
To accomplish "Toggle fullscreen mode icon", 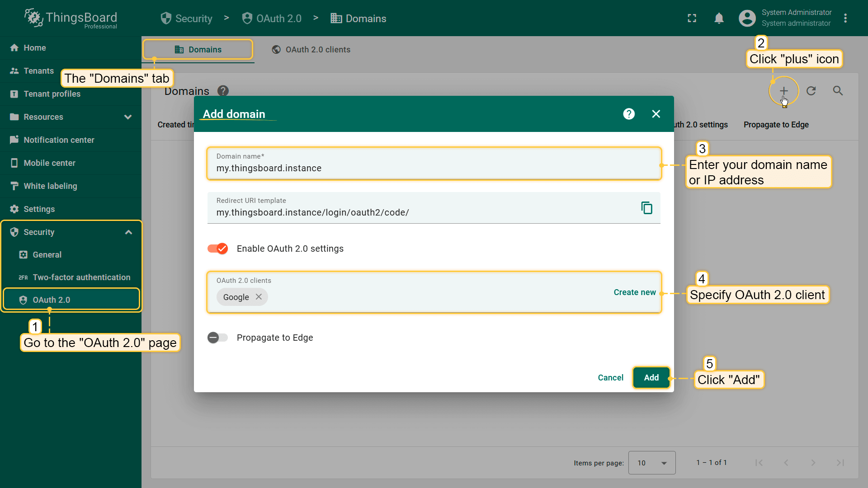I will (x=692, y=19).
